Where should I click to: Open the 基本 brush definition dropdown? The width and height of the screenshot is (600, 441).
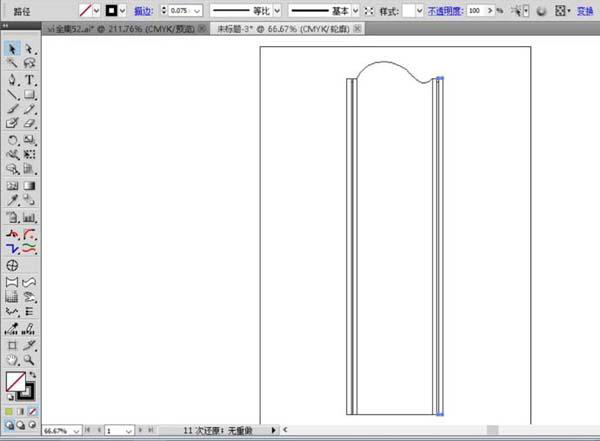click(355, 11)
